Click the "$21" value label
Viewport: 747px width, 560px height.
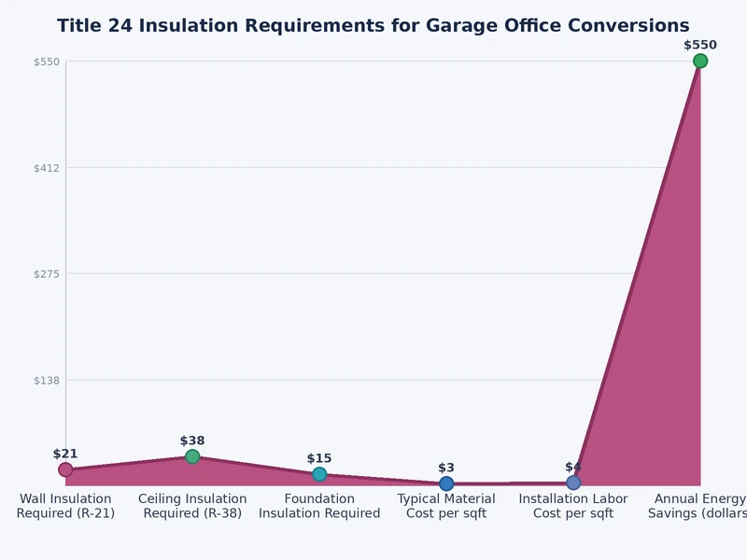point(65,454)
